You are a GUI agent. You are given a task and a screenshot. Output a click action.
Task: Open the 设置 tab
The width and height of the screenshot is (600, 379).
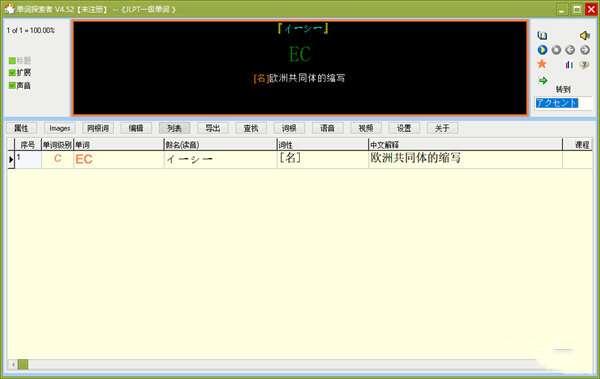click(404, 128)
